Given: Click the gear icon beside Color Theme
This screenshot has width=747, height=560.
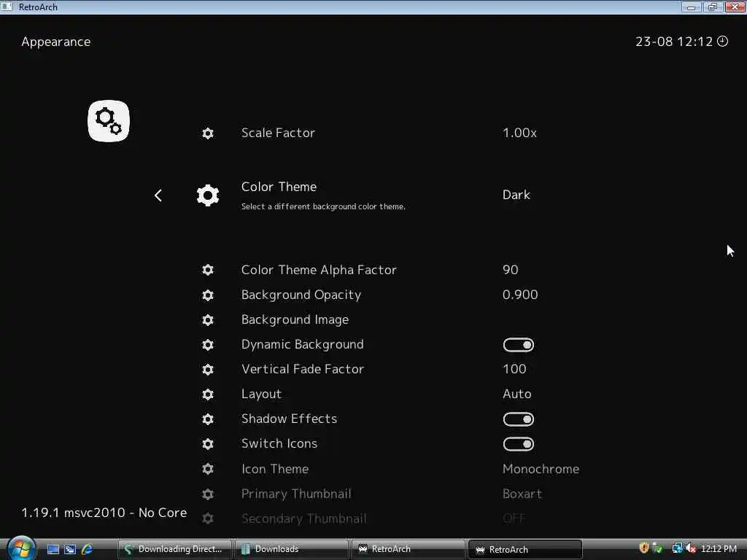Looking at the screenshot, I should (x=208, y=195).
